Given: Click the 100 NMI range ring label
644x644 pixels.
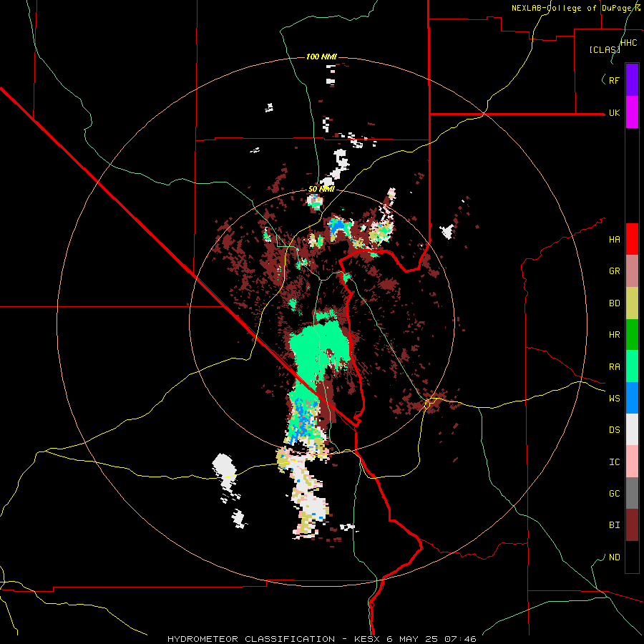Looking at the screenshot, I should [x=321, y=57].
